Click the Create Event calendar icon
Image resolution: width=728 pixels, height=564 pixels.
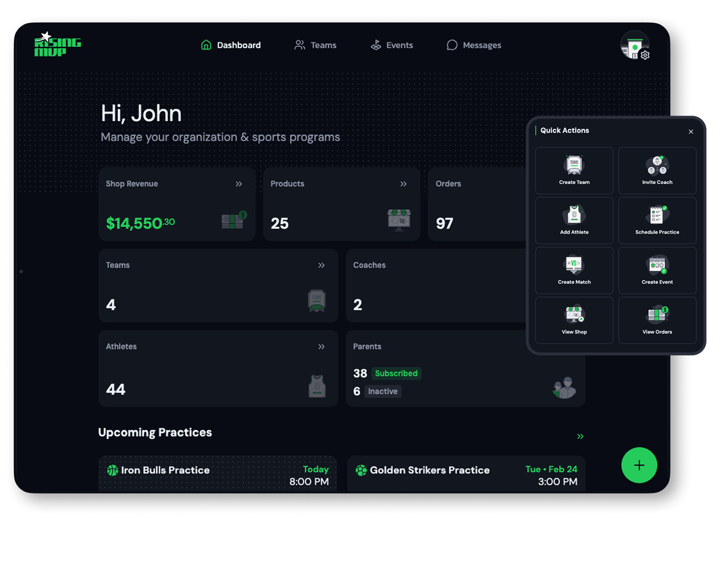click(658, 264)
